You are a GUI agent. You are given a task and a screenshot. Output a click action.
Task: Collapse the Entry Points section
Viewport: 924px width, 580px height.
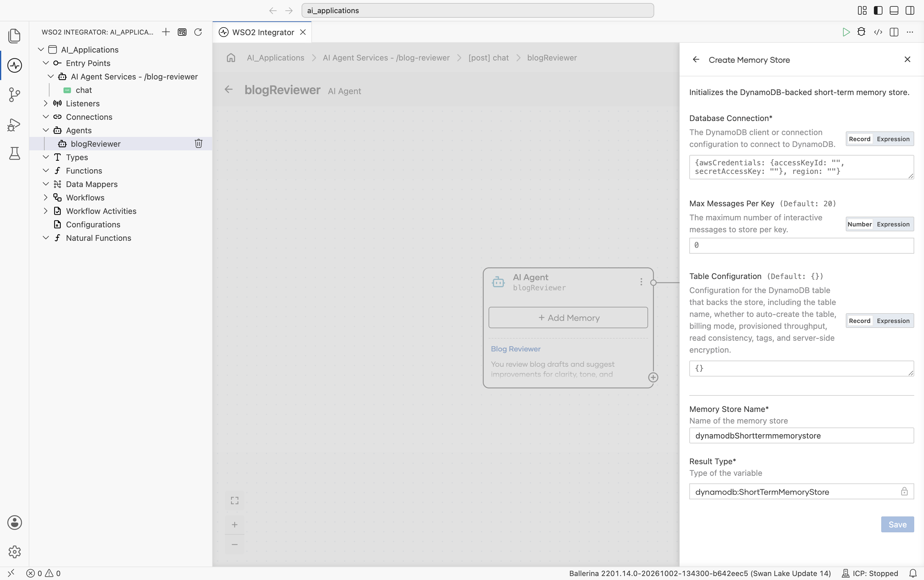[x=46, y=63]
